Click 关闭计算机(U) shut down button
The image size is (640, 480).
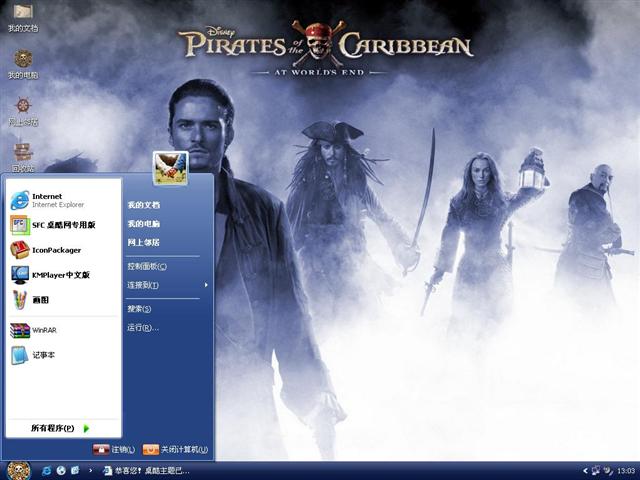click(x=176, y=449)
